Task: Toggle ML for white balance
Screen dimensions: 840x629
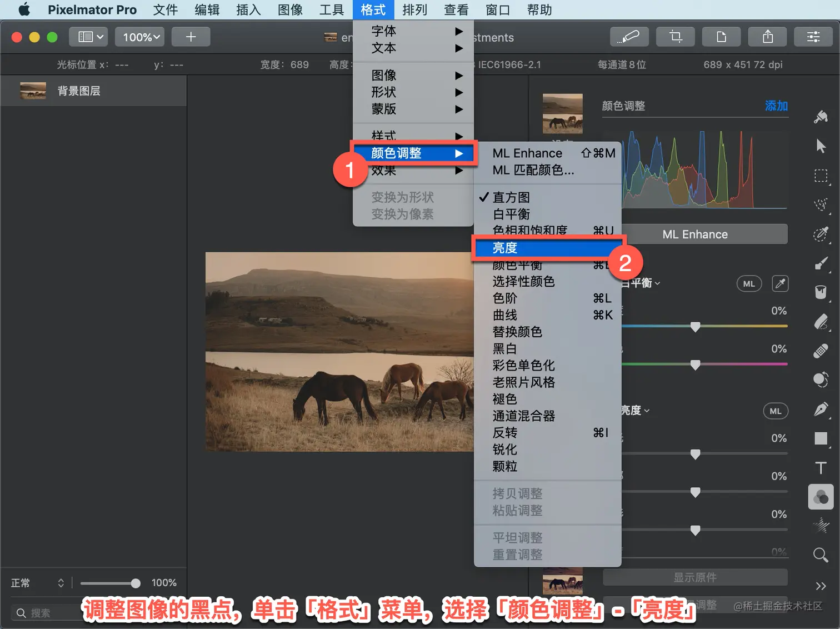Action: tap(749, 283)
